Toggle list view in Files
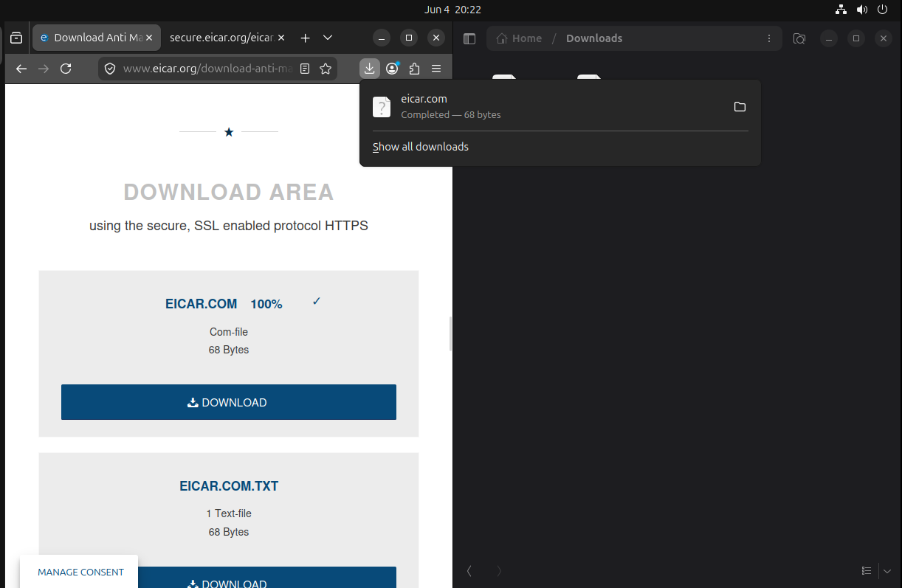Screen dimensions: 902x588 (x=867, y=570)
